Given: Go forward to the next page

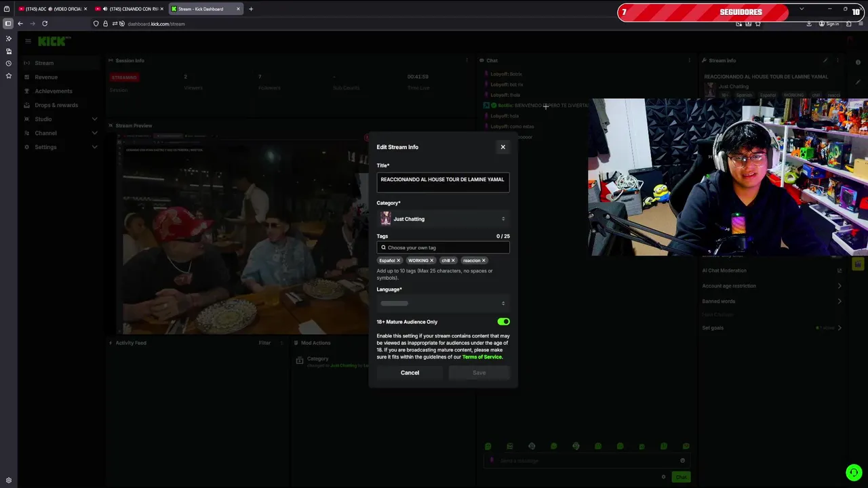Looking at the screenshot, I should pyautogui.click(x=32, y=24).
